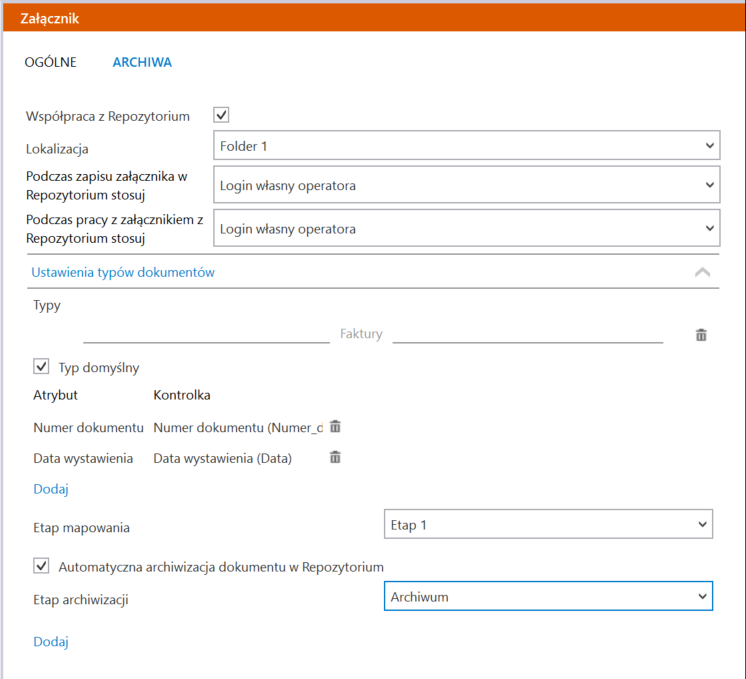Select the Numer dokumentu kontrolka value

click(x=238, y=428)
